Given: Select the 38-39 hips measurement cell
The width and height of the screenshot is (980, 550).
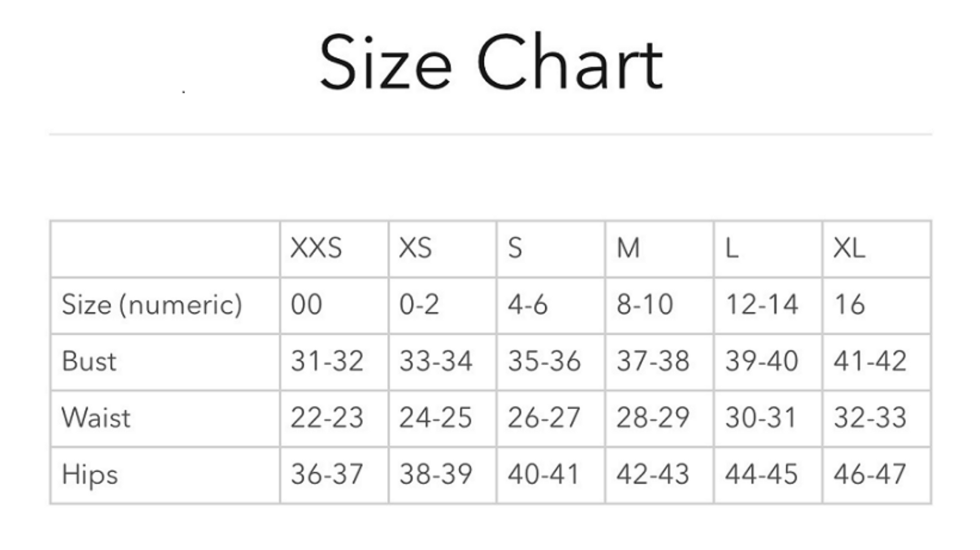Looking at the screenshot, I should click(436, 474).
